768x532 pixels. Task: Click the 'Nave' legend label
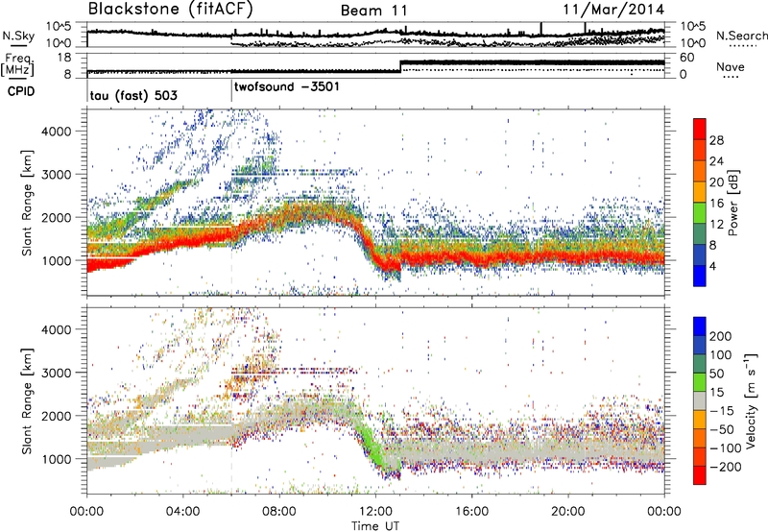coord(731,67)
